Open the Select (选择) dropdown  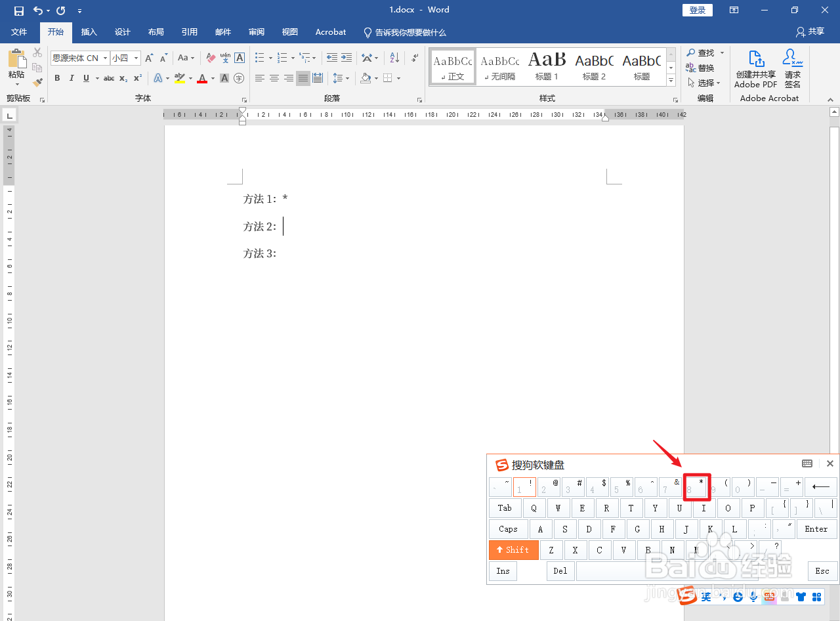tap(704, 83)
